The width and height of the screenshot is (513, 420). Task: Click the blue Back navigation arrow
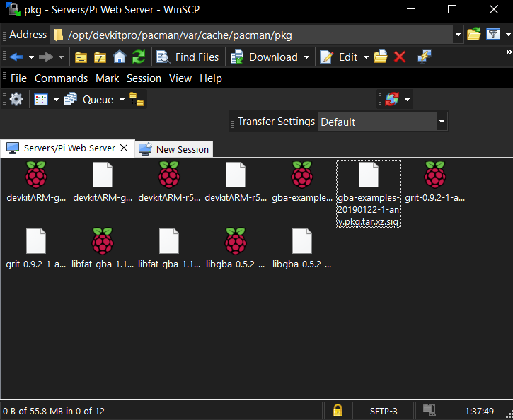coord(16,57)
